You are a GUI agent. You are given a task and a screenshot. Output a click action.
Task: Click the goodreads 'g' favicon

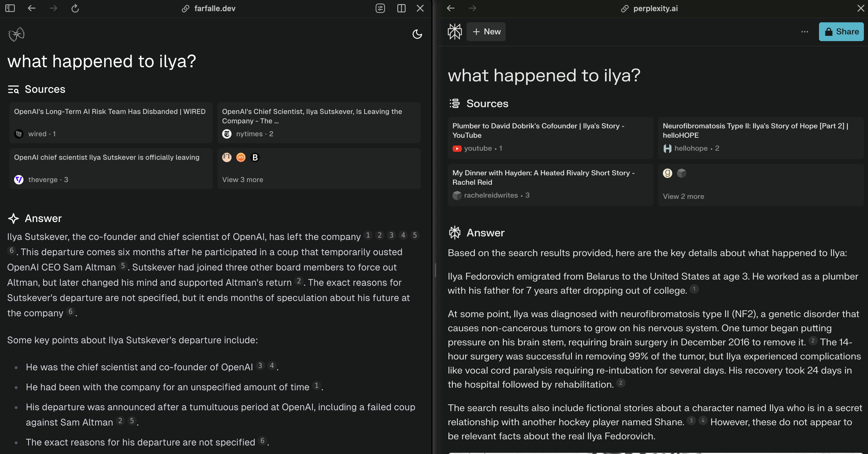668,173
